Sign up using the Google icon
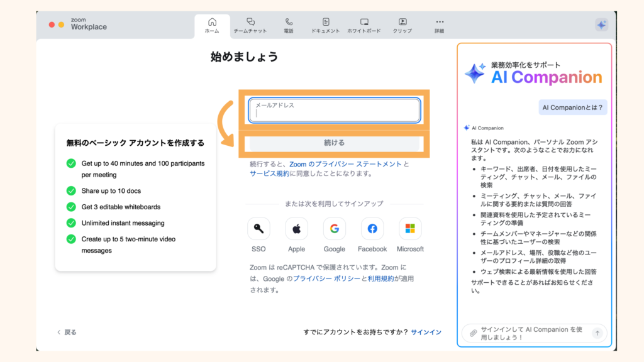Screen dimensions: 644x362 click(x=334, y=228)
